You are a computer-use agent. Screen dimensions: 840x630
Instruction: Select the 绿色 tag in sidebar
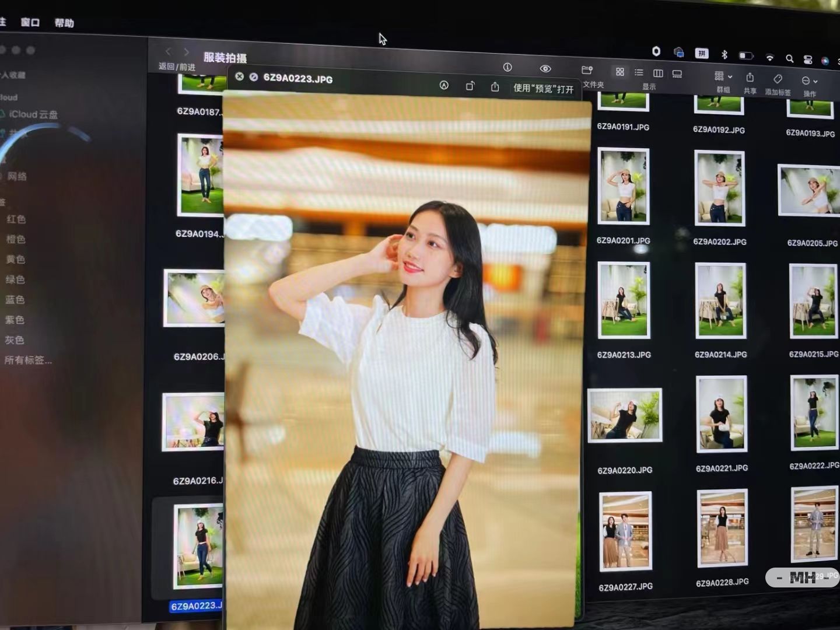[15, 279]
